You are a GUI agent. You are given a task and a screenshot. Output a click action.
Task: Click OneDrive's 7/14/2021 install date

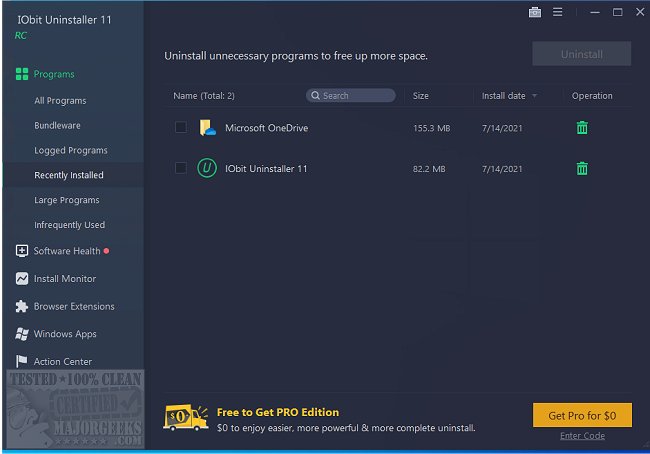coord(502,128)
